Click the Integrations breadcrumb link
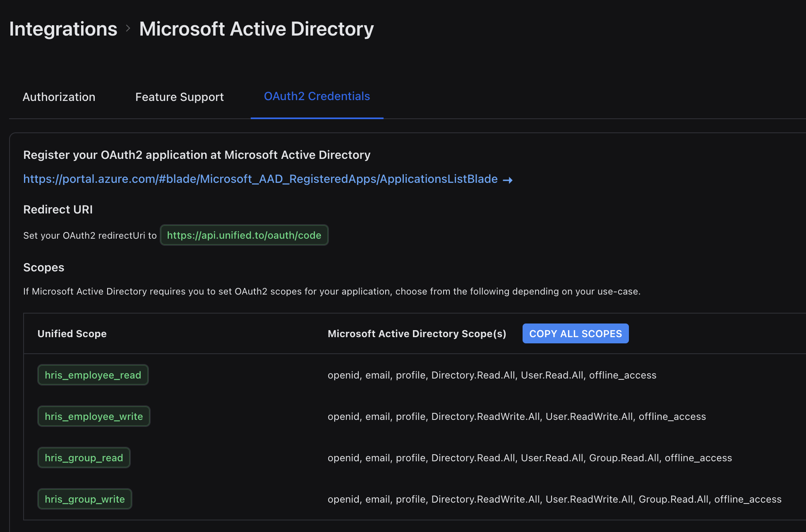The width and height of the screenshot is (806, 532). pos(63,29)
